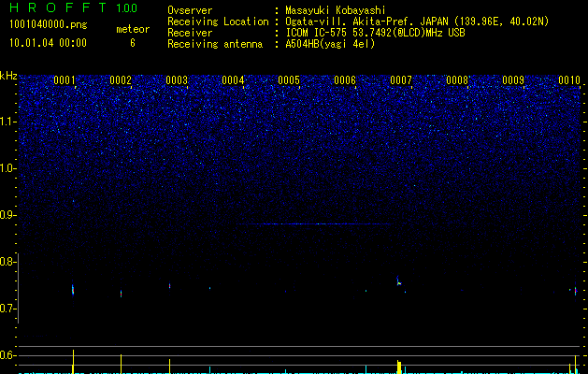Click the 'Receiving Location' label
Viewport: 588px width, 374px height.
(x=218, y=22)
